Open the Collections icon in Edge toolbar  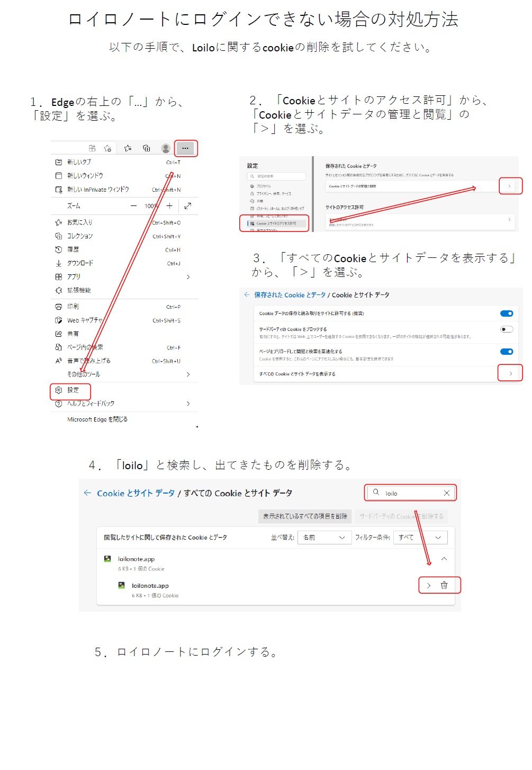pos(147,148)
